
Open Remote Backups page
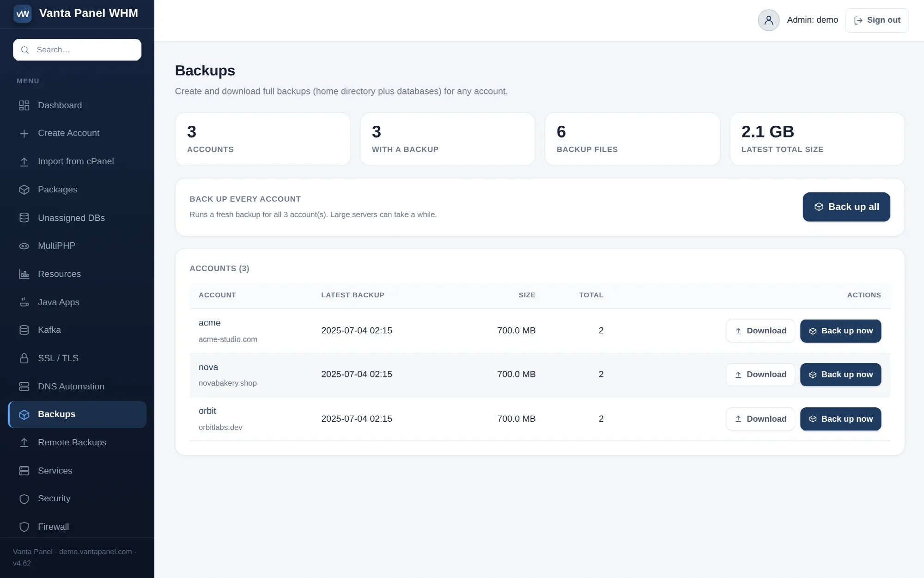[77, 443]
